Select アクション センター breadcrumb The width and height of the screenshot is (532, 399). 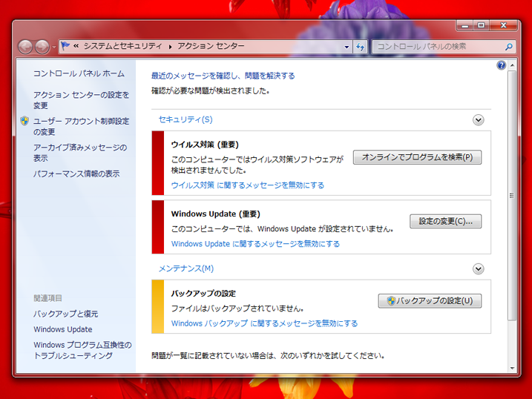(211, 46)
